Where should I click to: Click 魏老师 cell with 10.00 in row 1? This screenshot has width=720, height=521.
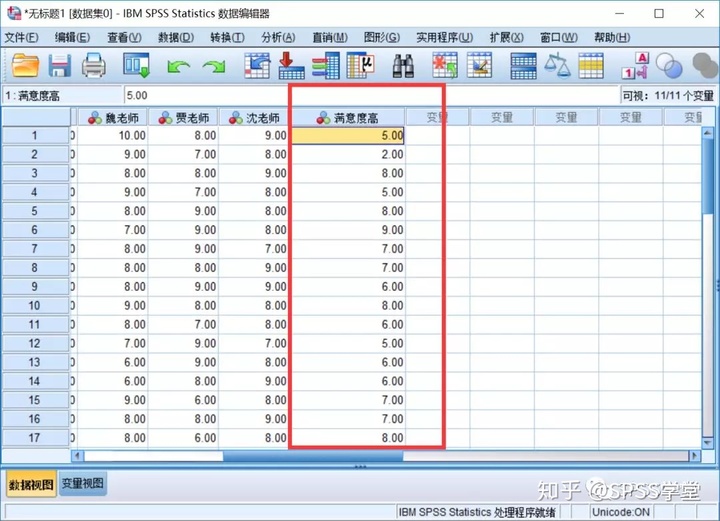click(112, 135)
